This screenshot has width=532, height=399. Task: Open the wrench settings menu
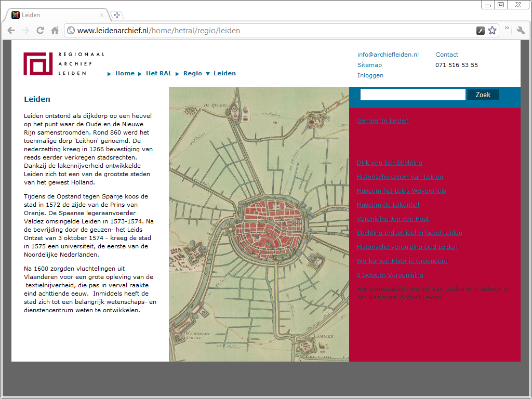pyautogui.click(x=521, y=31)
